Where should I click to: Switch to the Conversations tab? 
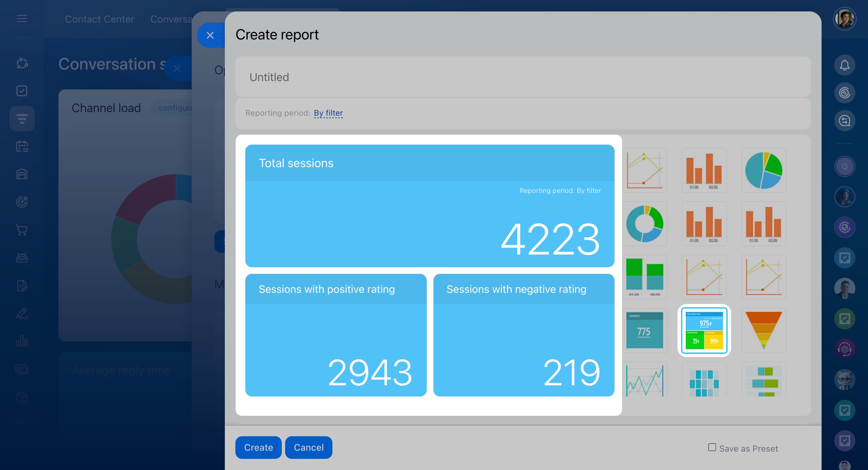pyautogui.click(x=171, y=19)
